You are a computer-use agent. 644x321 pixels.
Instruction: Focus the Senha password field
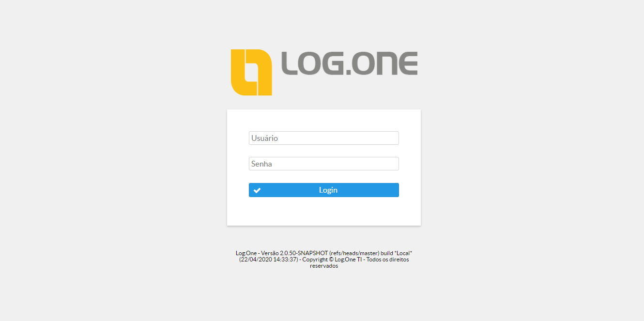pyautogui.click(x=324, y=164)
